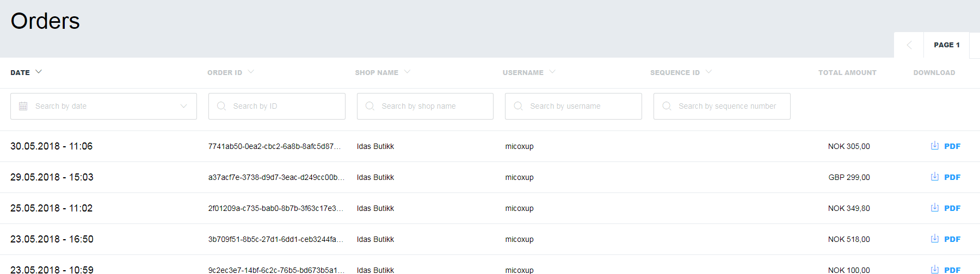Expand Order ID column sort chevron

[251, 72]
